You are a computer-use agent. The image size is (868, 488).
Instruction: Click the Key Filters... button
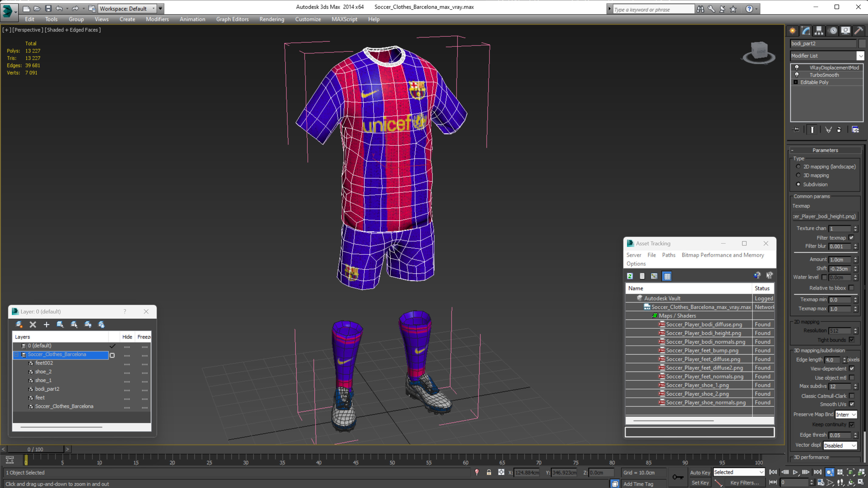[x=744, y=483]
